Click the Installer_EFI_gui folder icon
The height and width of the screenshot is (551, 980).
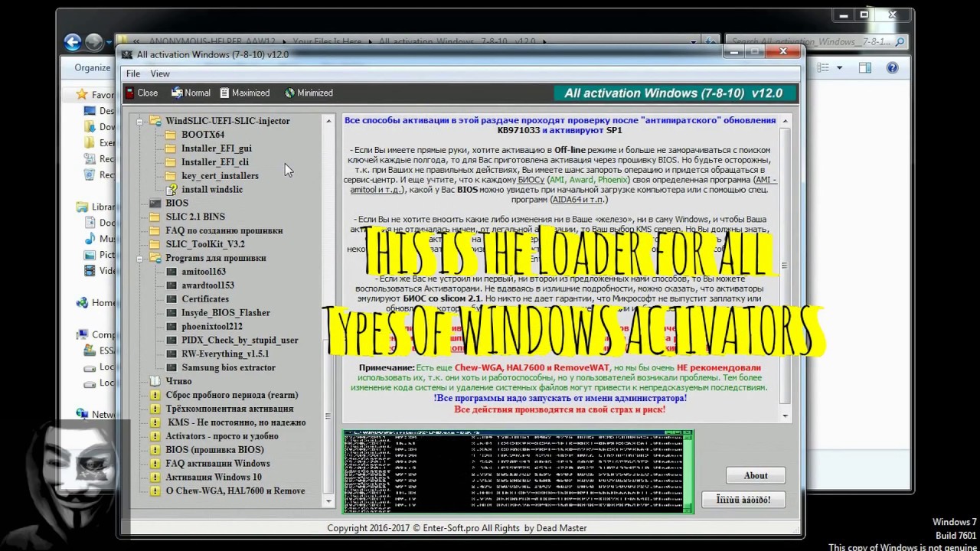(171, 148)
